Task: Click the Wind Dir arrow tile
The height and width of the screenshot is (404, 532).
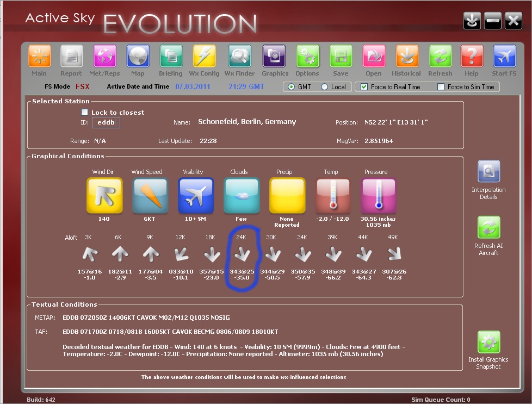Action: pyautogui.click(x=104, y=195)
